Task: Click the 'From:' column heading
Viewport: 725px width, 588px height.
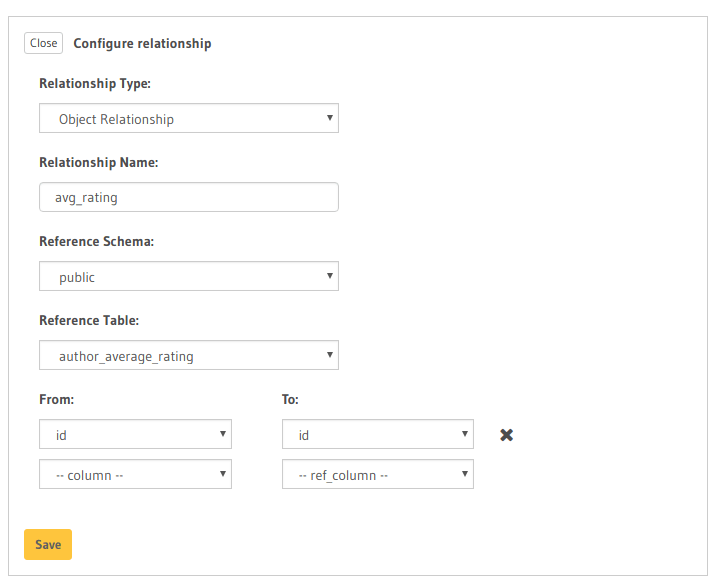Action: [x=57, y=400]
